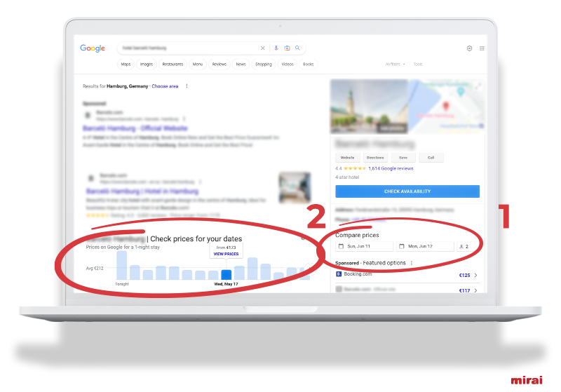Call the hotel button
This screenshot has height=392, width=561.
[x=431, y=157]
